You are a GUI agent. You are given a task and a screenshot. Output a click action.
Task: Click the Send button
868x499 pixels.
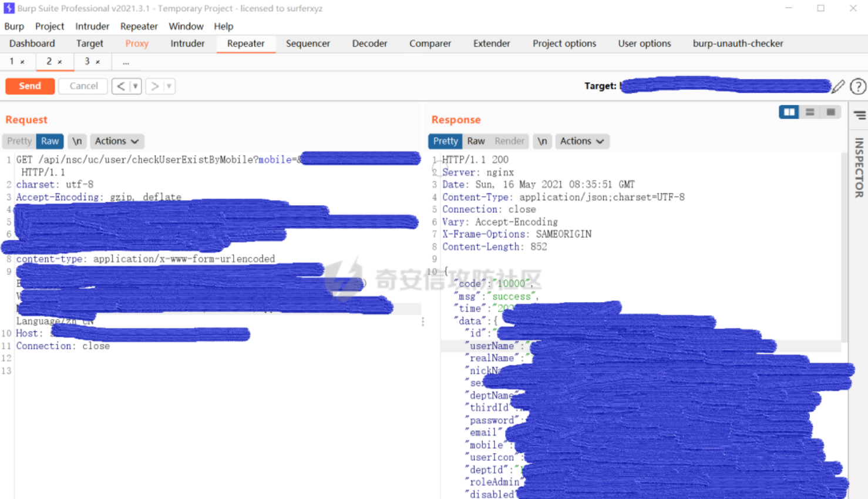coord(30,86)
